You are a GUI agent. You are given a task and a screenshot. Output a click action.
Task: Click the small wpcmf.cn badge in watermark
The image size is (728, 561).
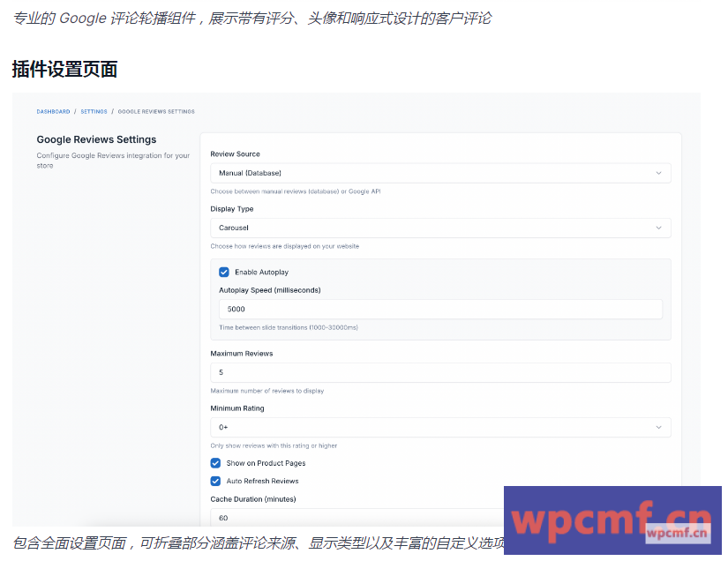point(678,534)
